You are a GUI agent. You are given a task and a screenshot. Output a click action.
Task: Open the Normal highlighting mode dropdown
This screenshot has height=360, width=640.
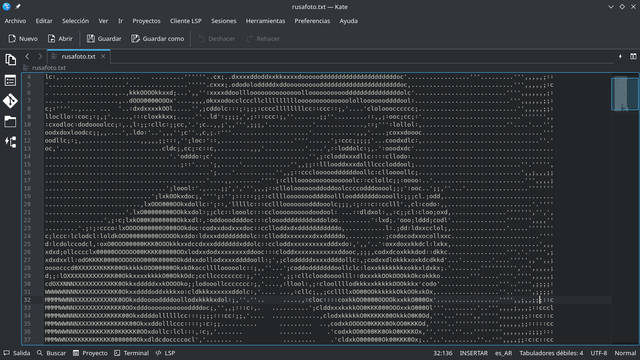tap(625, 353)
